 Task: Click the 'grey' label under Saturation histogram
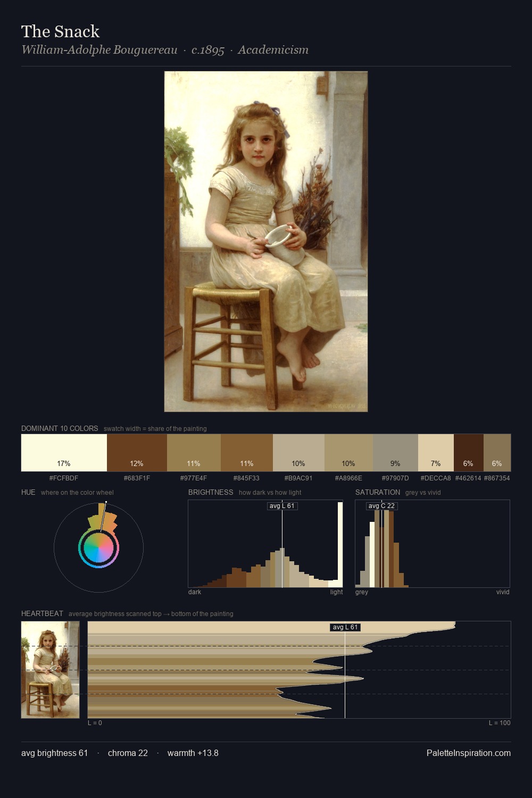click(x=362, y=592)
